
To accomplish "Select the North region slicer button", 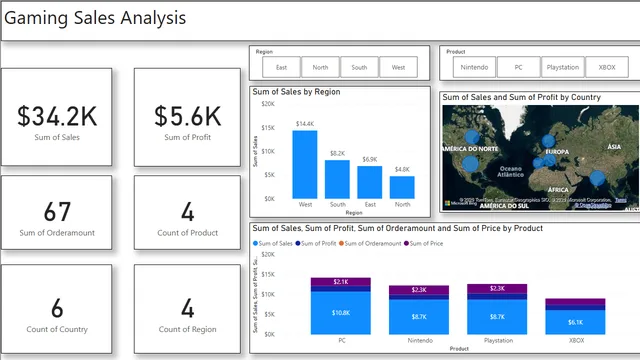I will point(320,67).
